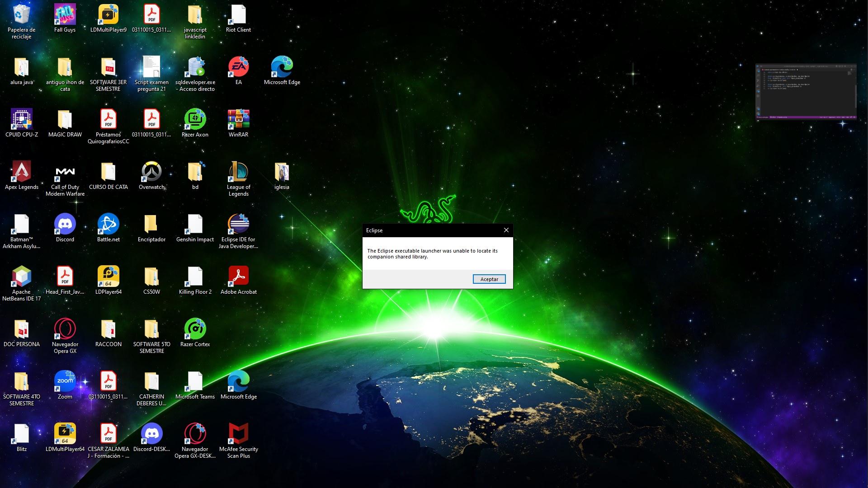868x488 pixels.
Task: Select the LDPlayer64 icon
Action: 108,280
